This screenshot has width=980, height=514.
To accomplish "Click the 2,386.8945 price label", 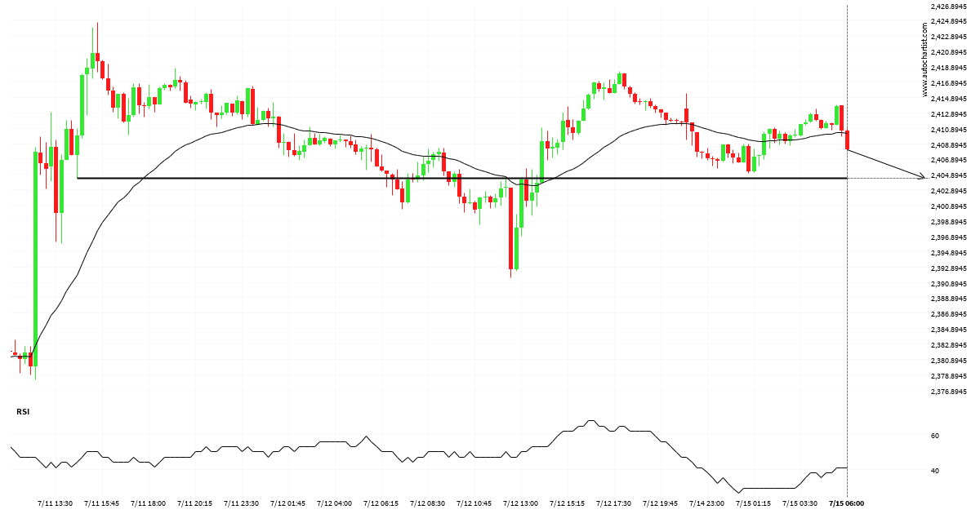I will point(948,315).
